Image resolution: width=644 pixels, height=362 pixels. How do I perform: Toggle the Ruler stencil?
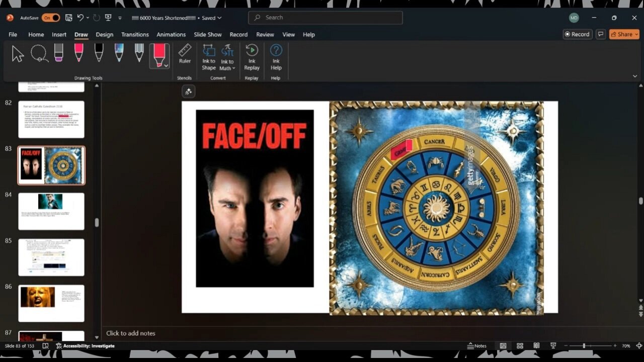point(185,54)
